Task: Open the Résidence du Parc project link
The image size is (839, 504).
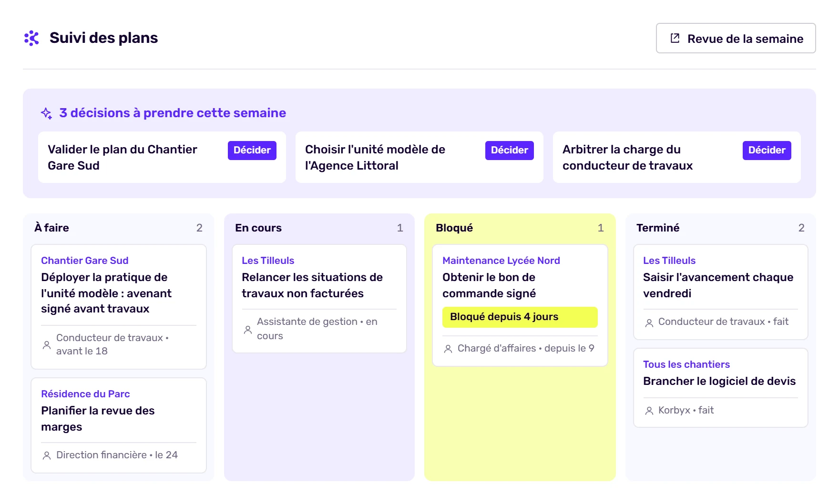Action: coord(85,394)
